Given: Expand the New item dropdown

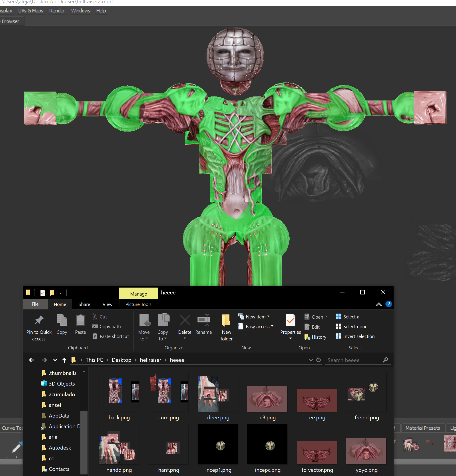Looking at the screenshot, I should coord(268,316).
